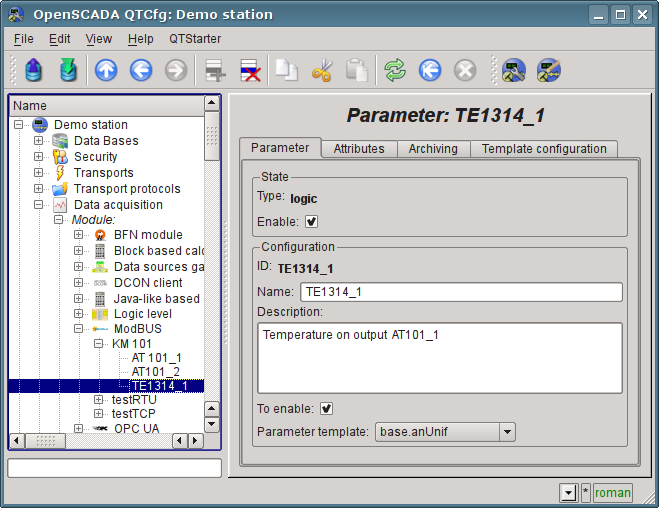The width and height of the screenshot is (659, 508).
Task: Click the Delete item icon with red cross
Action: coord(250,70)
